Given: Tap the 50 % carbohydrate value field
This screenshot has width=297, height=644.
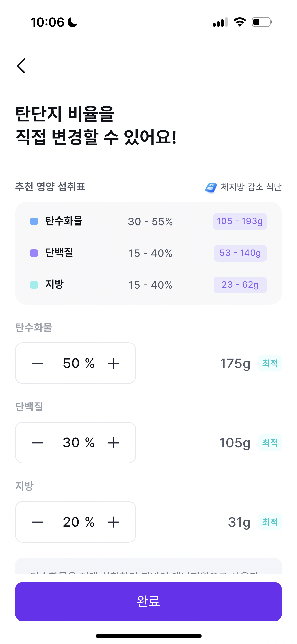Looking at the screenshot, I should point(78,363).
